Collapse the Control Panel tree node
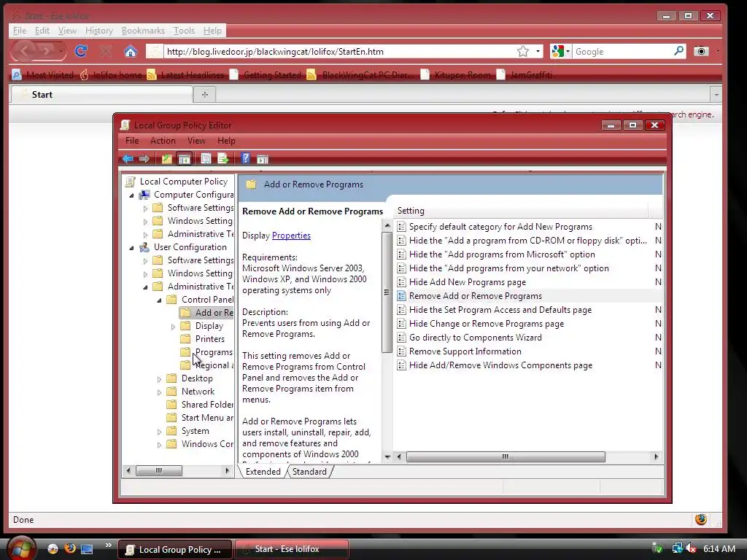The width and height of the screenshot is (747, 560). tap(160, 300)
